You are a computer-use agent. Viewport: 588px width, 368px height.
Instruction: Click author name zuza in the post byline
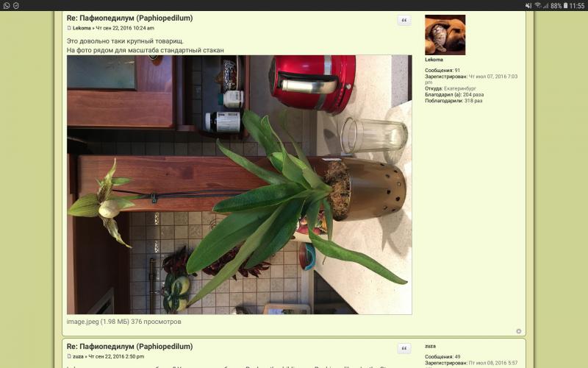78,356
